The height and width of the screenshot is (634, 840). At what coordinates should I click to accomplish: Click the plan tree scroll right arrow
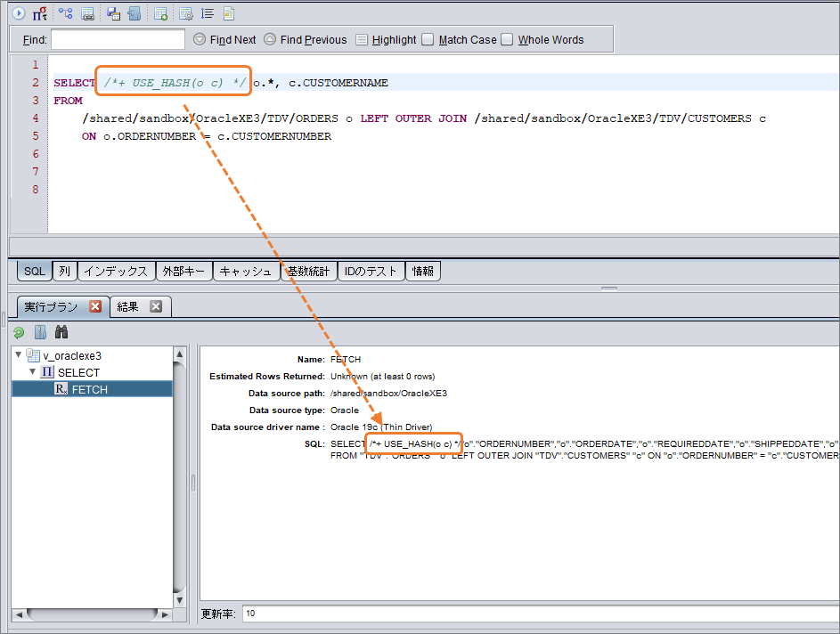[x=165, y=614]
